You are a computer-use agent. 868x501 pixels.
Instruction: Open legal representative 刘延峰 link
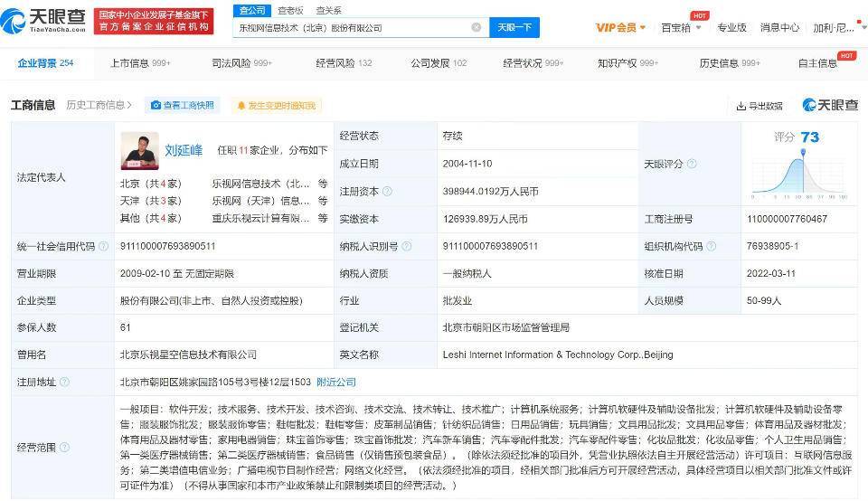[184, 150]
